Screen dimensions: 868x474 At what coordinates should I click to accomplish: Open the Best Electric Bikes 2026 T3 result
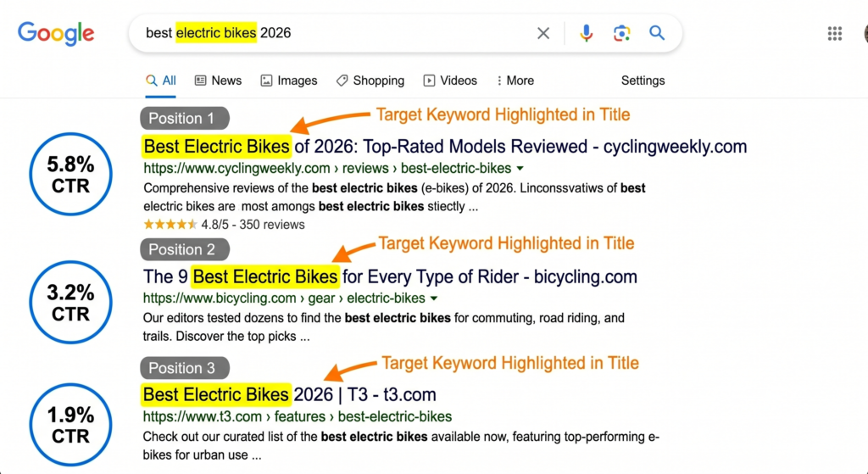(289, 394)
